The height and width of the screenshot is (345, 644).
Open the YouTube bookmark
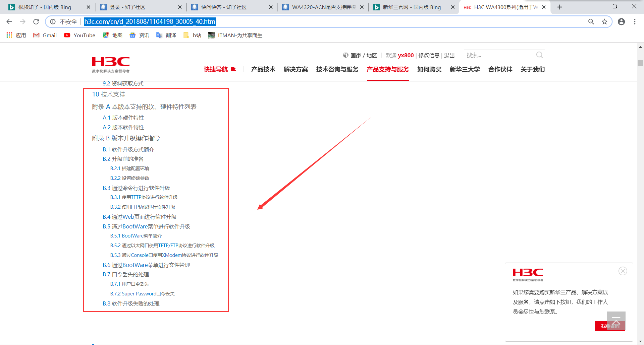[x=79, y=35]
